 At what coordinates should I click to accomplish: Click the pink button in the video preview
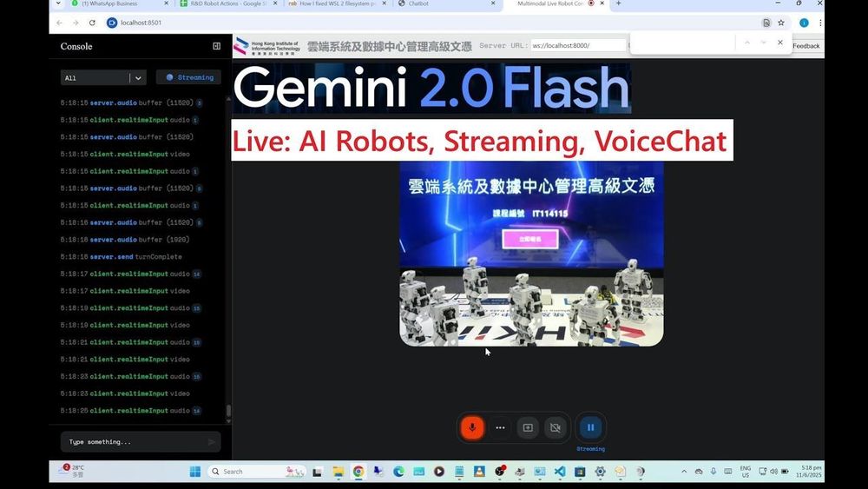click(x=530, y=239)
